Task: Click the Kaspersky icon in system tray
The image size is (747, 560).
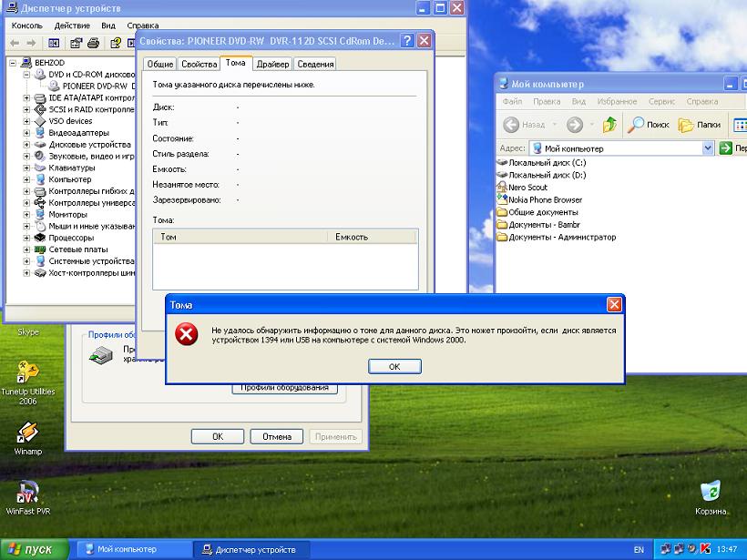Action: tap(706, 549)
